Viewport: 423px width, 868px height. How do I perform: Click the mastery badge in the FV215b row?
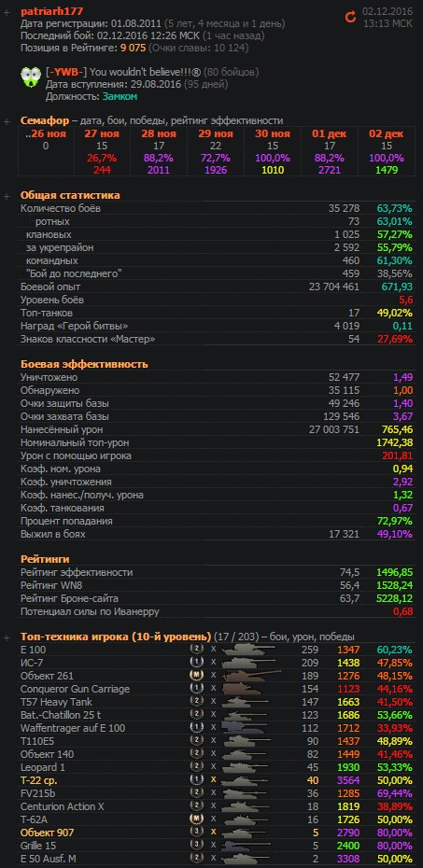coord(196,793)
